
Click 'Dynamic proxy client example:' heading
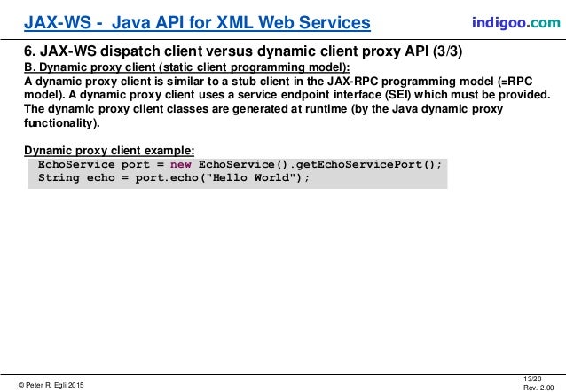[x=109, y=151]
